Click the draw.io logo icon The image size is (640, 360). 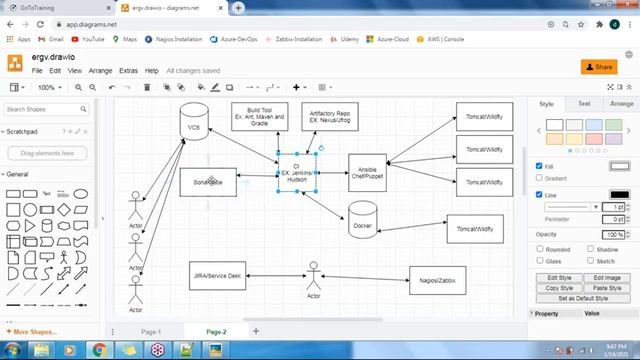click(x=15, y=63)
